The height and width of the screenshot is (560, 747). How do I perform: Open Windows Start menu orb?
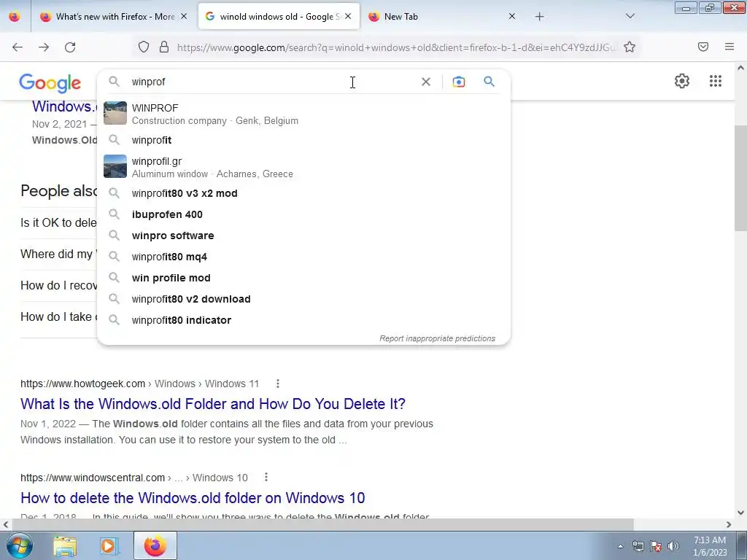click(x=20, y=545)
